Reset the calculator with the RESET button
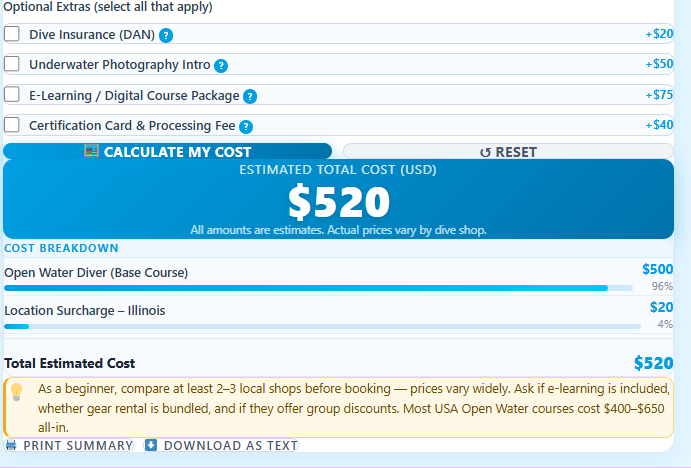 508,152
